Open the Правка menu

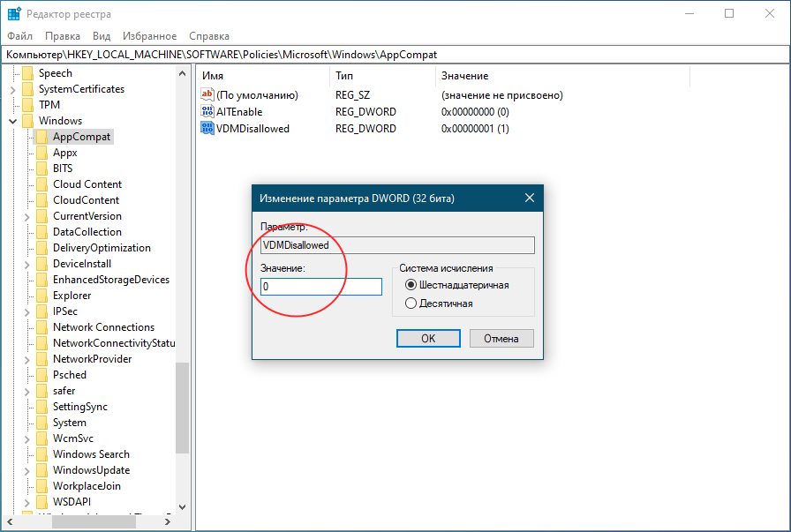63,36
